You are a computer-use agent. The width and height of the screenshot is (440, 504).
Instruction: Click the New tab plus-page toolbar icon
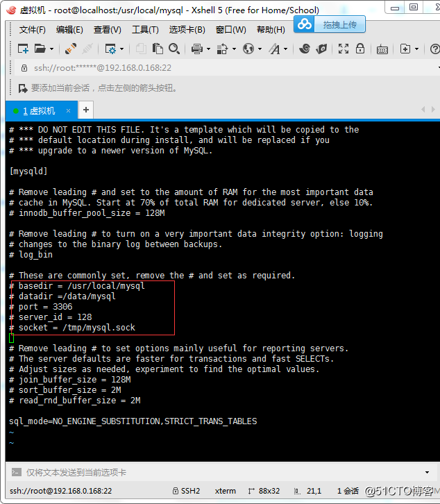point(405,49)
